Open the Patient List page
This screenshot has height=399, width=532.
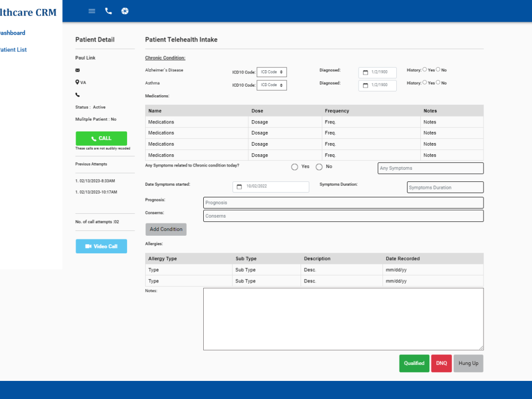tap(12, 49)
